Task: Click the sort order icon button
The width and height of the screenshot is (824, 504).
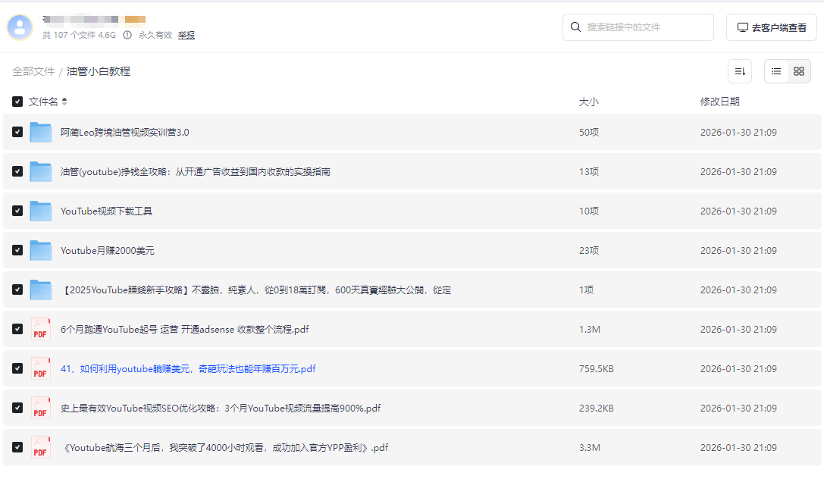Action: (x=739, y=71)
